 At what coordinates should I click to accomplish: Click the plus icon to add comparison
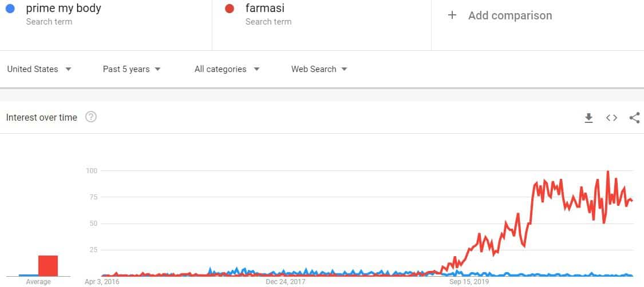coord(452,15)
